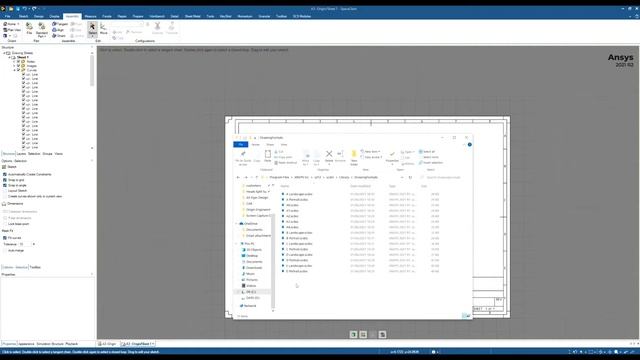This screenshot has height=360, width=640.
Task: Click the Copy to icon in Explorer
Action: tap(317, 158)
